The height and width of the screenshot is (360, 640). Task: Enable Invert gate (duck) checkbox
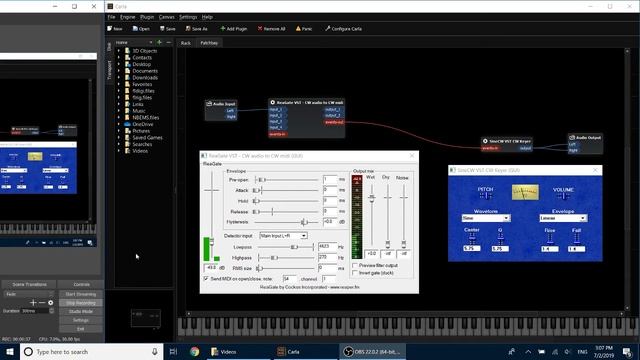[355, 273]
